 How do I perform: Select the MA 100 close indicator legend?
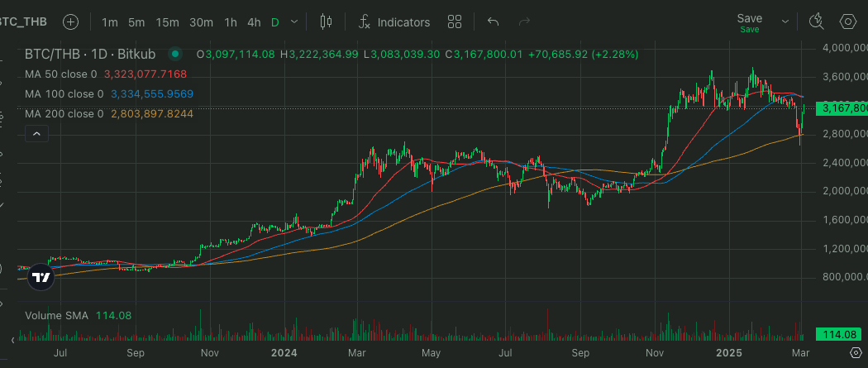pos(64,94)
